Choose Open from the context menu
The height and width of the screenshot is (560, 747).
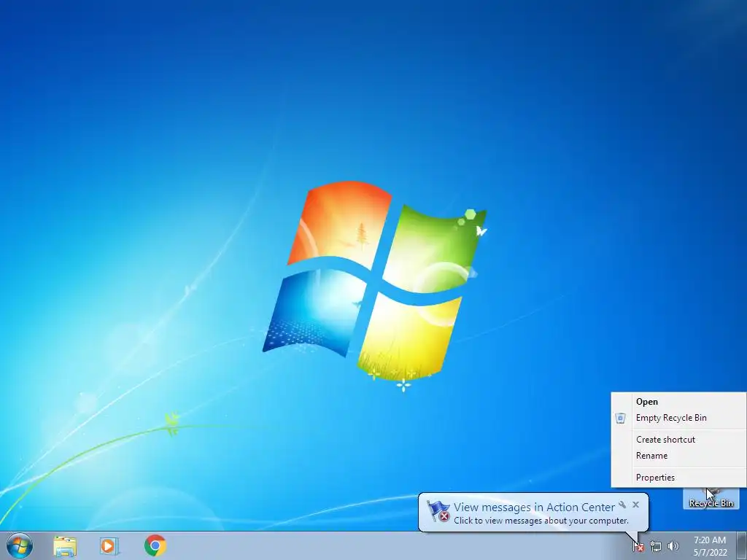click(x=679, y=402)
